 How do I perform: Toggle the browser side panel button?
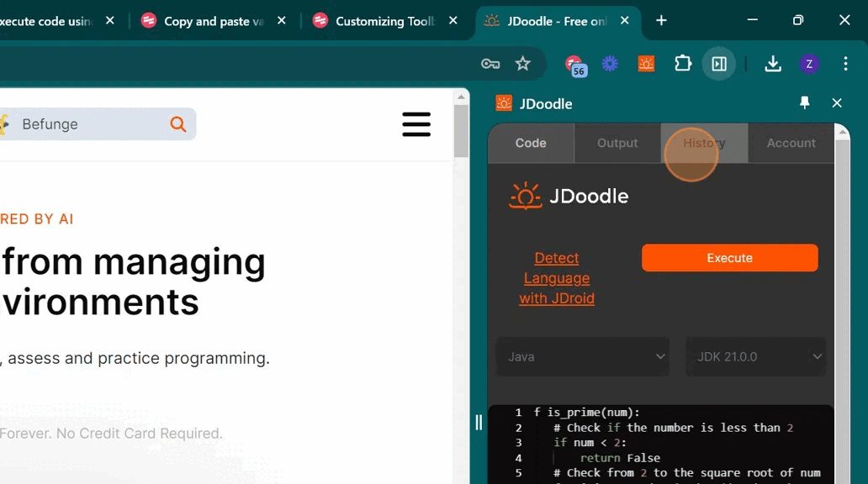coord(719,64)
